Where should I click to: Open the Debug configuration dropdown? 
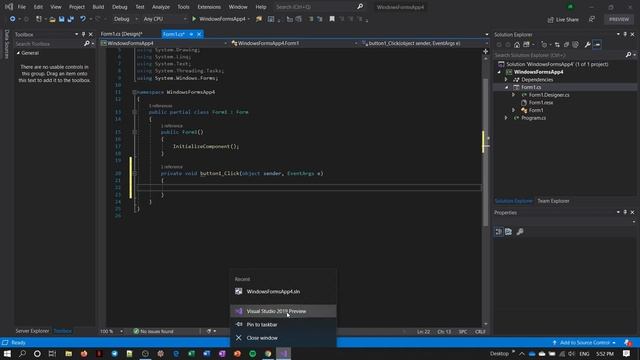(x=125, y=19)
